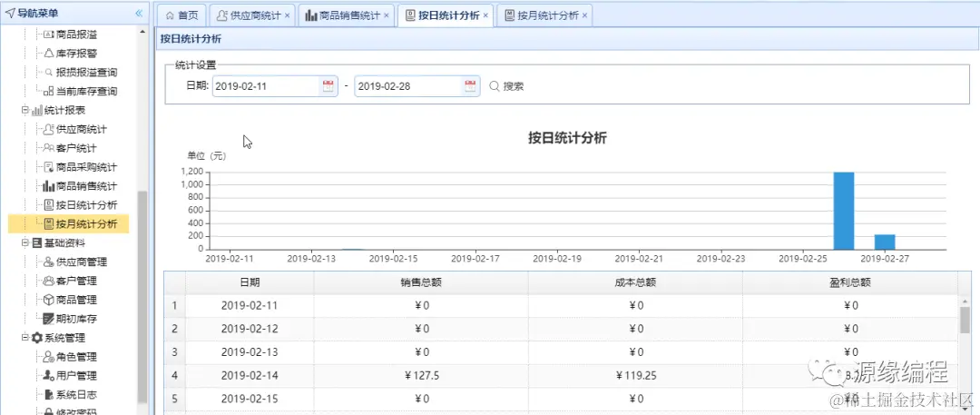Open 供应商管理 in the navigation tree
The width and height of the screenshot is (980, 415).
coord(75,262)
